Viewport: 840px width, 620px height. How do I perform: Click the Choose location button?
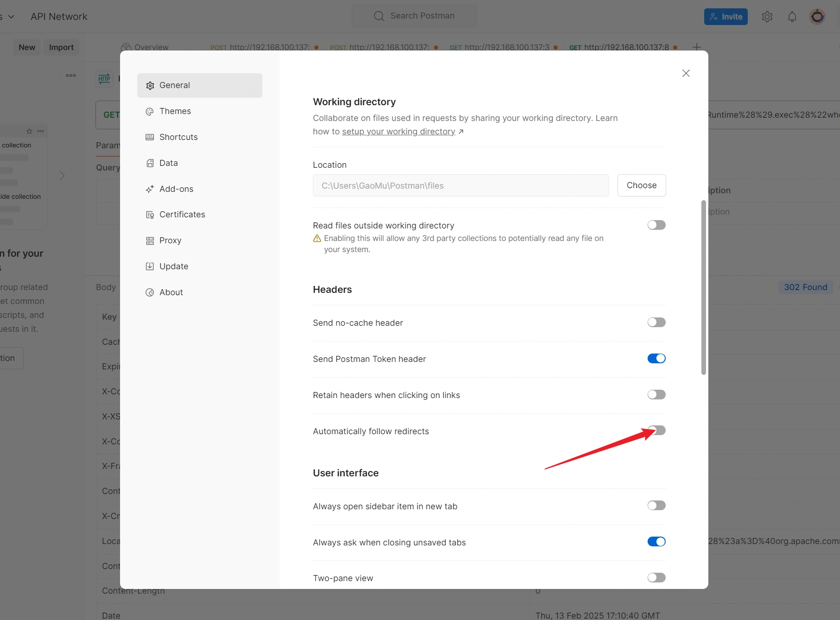click(641, 185)
